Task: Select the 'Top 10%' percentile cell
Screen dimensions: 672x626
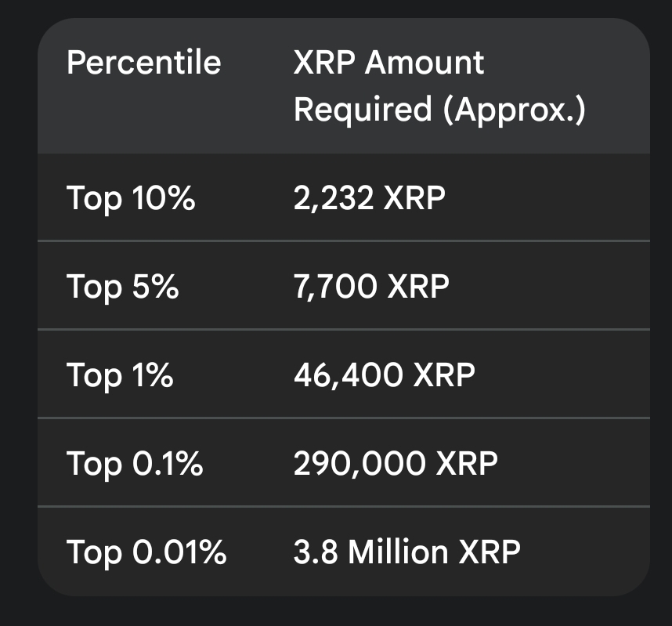Action: click(x=130, y=198)
